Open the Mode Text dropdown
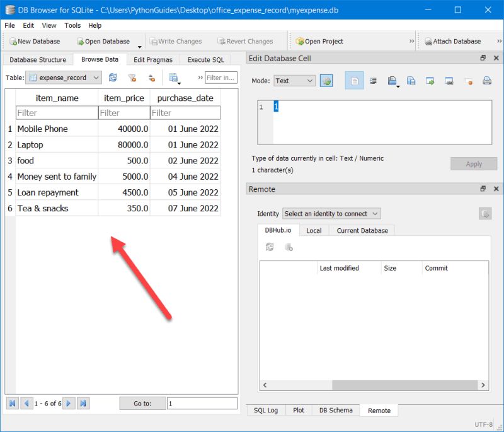504x432 pixels. point(294,81)
